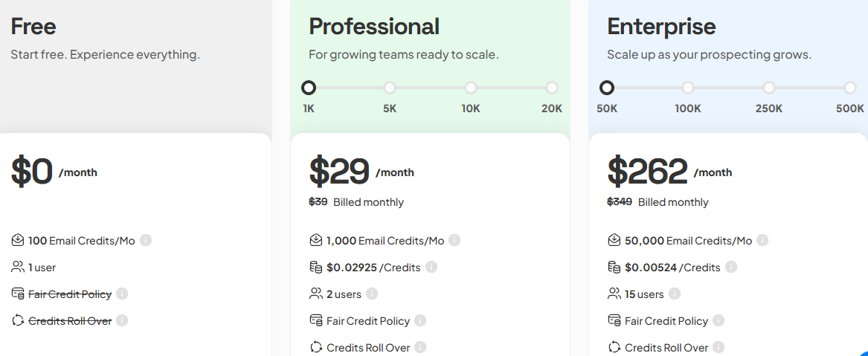
Task: Click the coins icon beside $0.00524 /Credits
Action: pos(614,267)
